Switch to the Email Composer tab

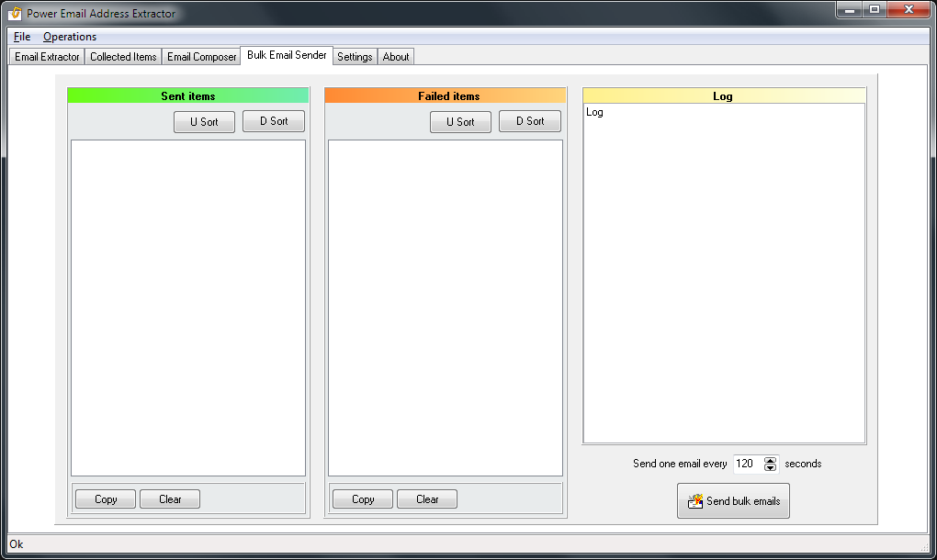coord(201,57)
